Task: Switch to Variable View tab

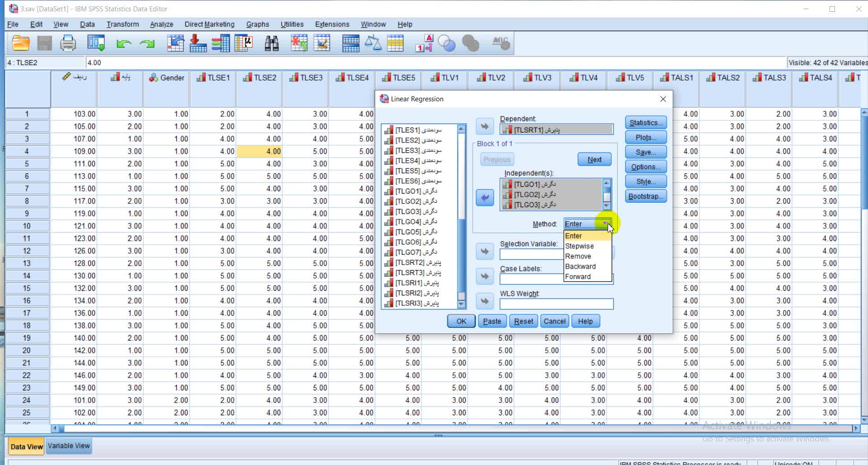Action: tap(69, 446)
